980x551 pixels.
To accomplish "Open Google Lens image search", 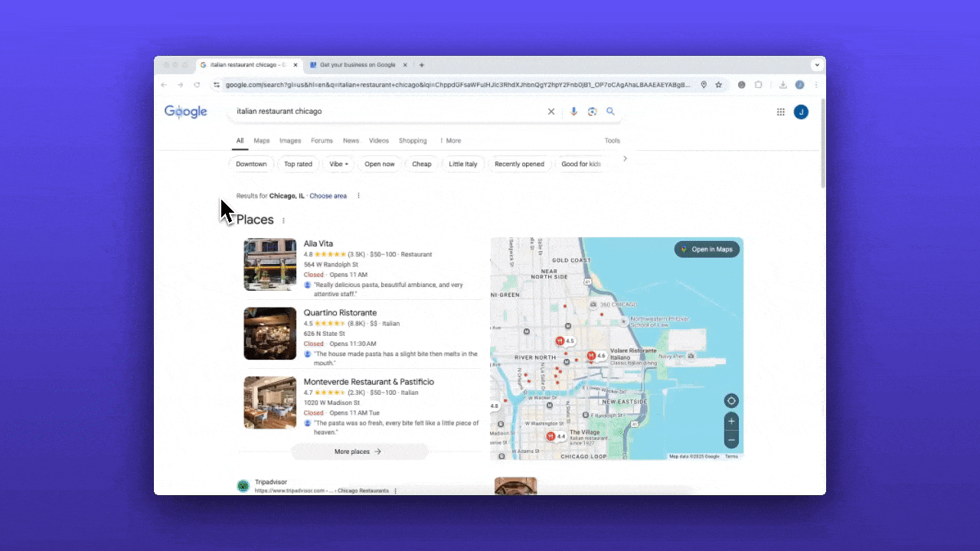I will [592, 112].
